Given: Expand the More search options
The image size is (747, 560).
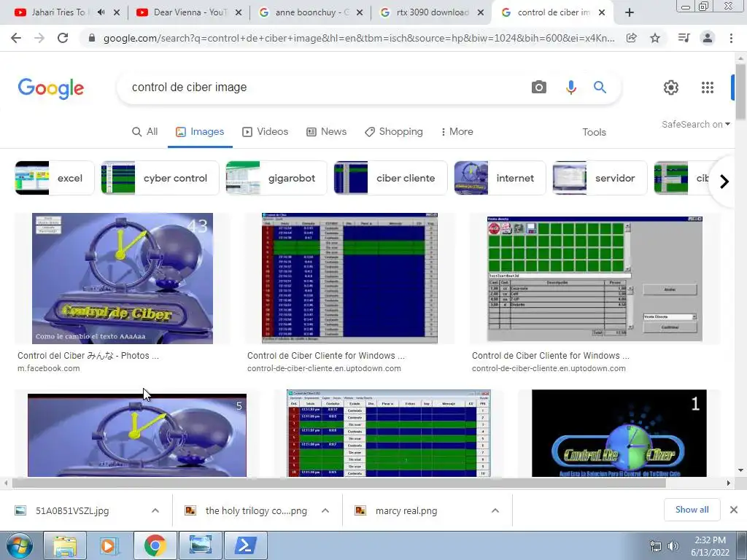Looking at the screenshot, I should (457, 132).
